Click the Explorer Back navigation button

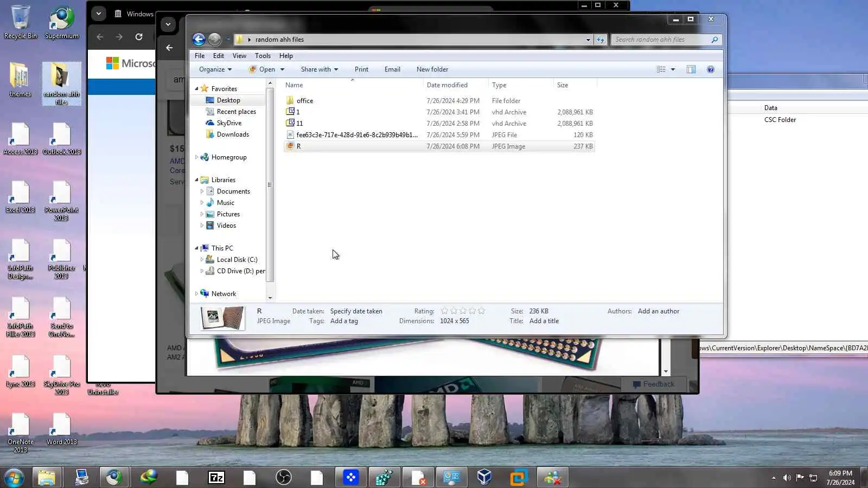[x=199, y=40]
